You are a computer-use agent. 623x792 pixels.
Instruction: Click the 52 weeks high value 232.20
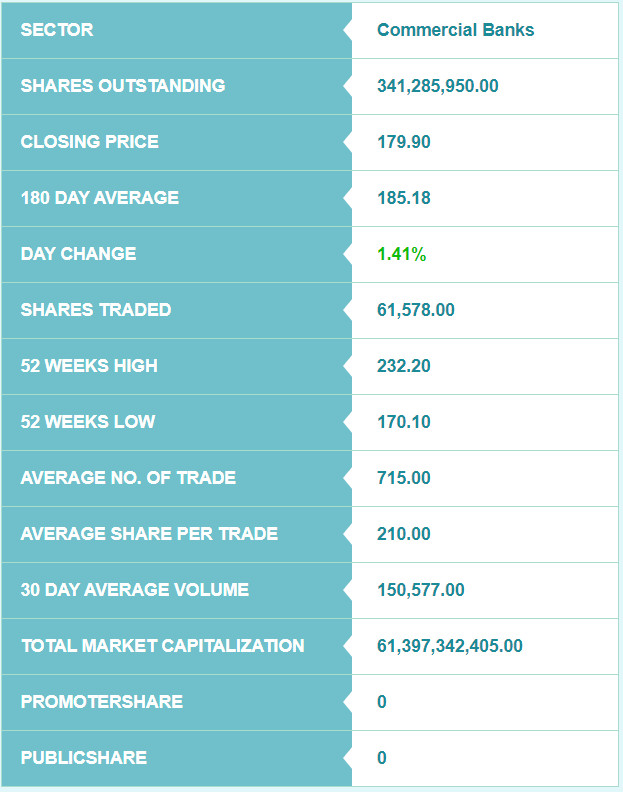click(404, 366)
